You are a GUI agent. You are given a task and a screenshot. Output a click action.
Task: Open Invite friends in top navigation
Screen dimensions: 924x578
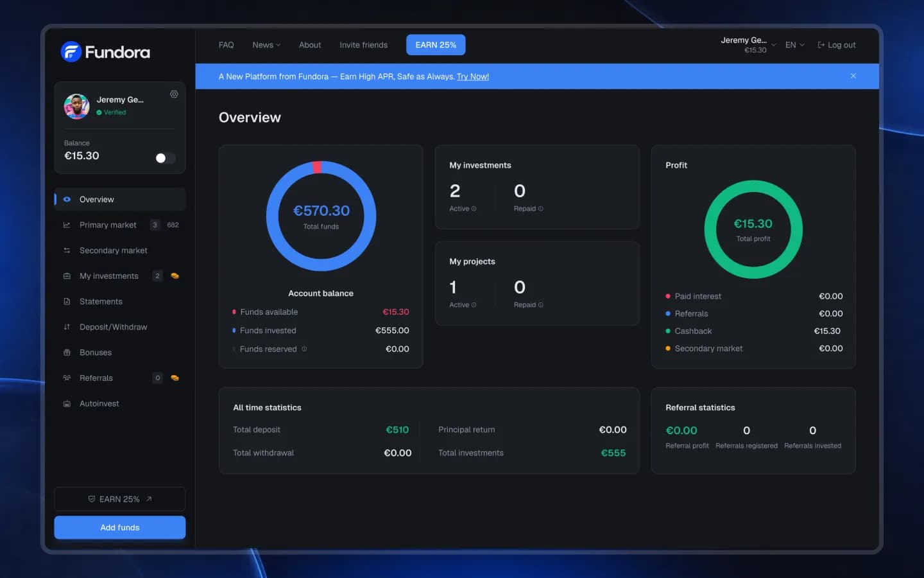click(x=364, y=45)
